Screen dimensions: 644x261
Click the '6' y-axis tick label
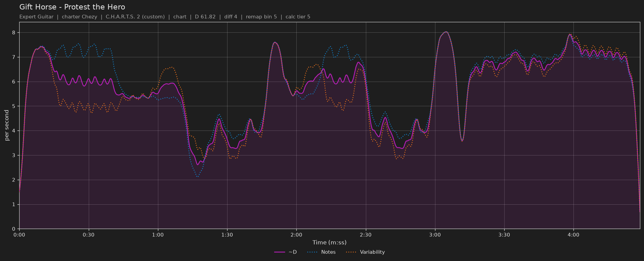[x=14, y=82]
